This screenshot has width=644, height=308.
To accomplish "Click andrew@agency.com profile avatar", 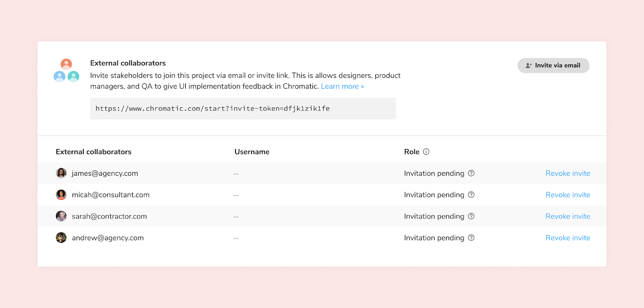I will click(x=61, y=238).
